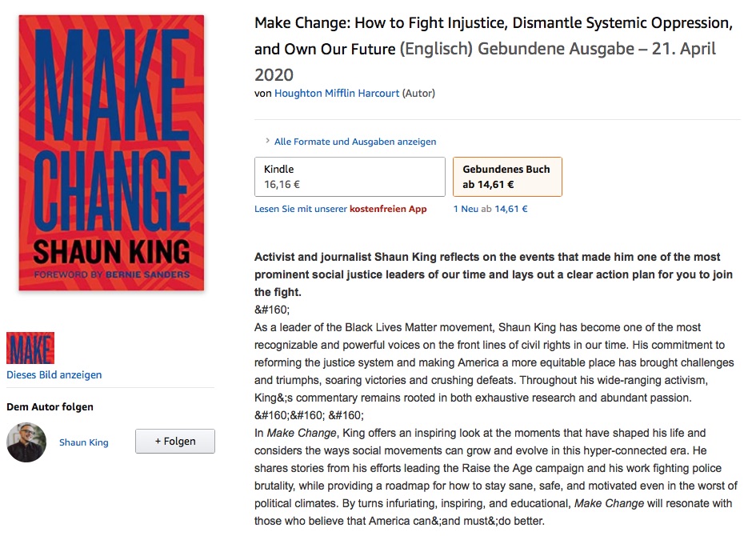Screen dimensions: 756x536
Task: Click the 14,61 € price link below formats
Action: pos(511,209)
